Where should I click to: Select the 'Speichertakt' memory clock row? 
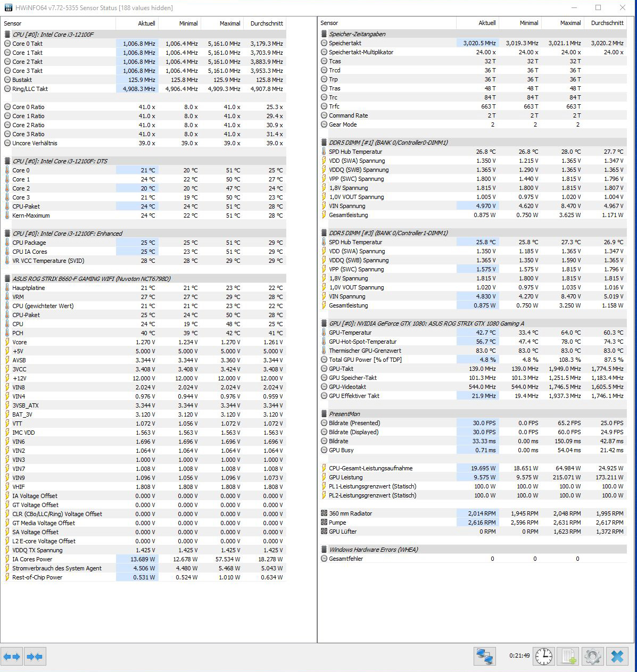coord(345,43)
